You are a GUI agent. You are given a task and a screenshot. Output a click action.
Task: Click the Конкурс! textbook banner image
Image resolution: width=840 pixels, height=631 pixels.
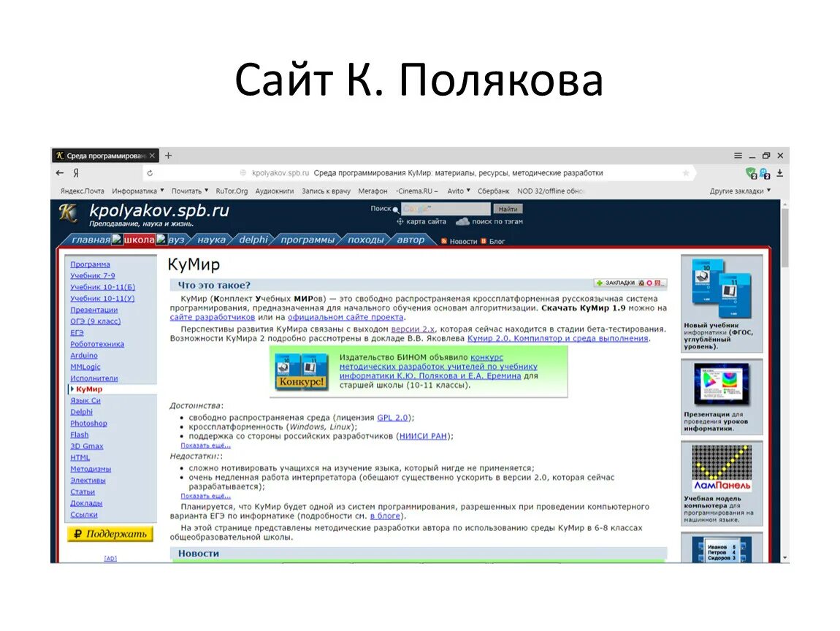click(x=302, y=371)
